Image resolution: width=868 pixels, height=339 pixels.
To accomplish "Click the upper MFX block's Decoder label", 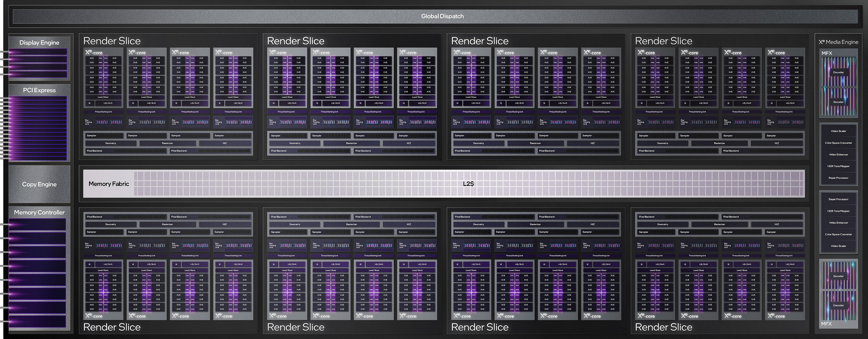I will pyautogui.click(x=838, y=73).
